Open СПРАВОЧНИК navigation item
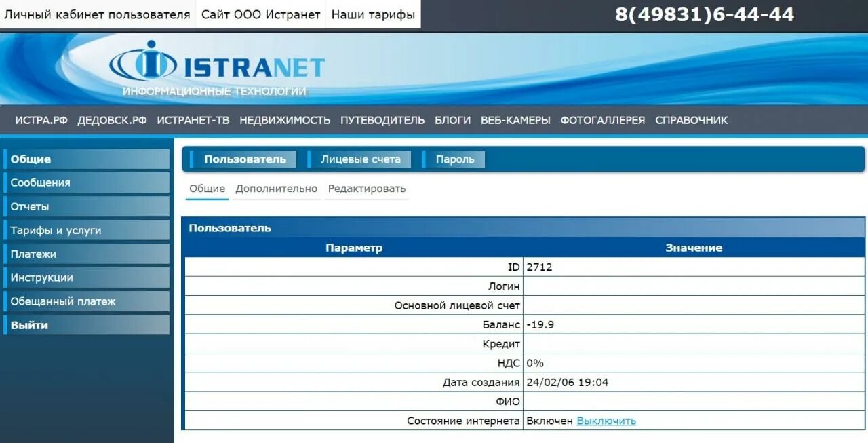This screenshot has width=868, height=443. (x=692, y=121)
